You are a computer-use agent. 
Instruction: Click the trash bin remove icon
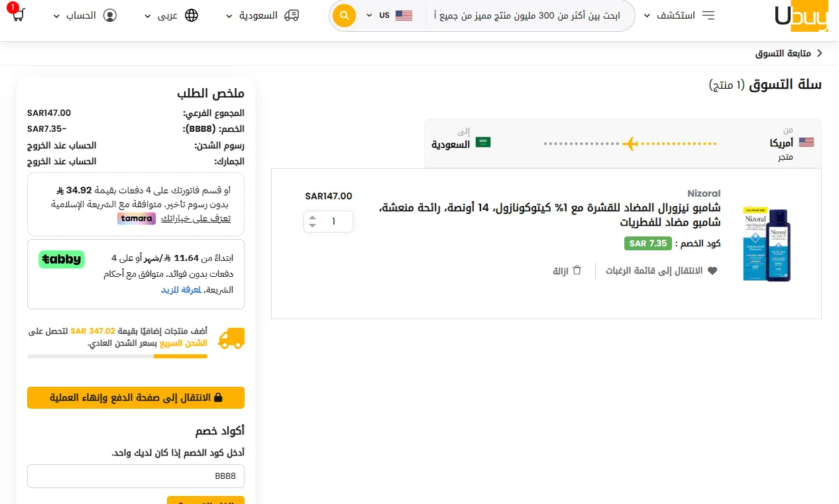(x=577, y=270)
